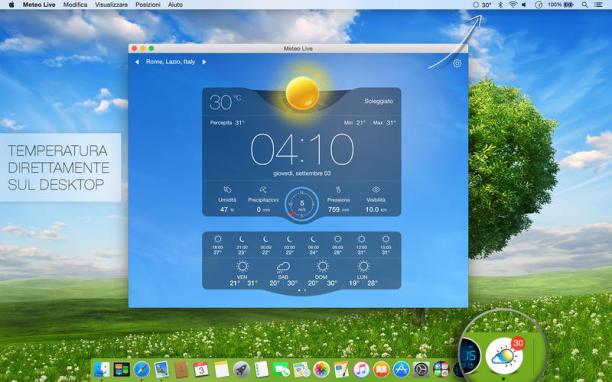Open Safari from the Dock
Image resolution: width=612 pixels, height=382 pixels.
click(142, 369)
